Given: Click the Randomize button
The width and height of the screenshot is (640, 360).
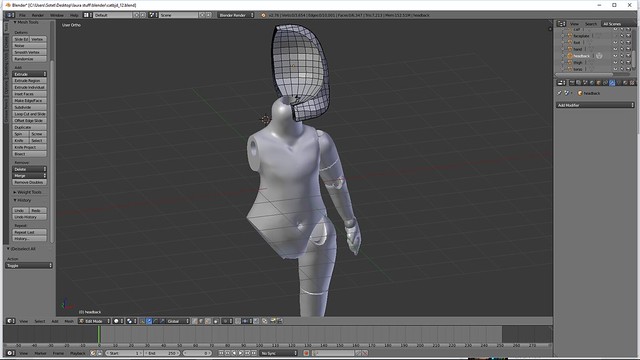Looking at the screenshot, I should (x=29, y=59).
